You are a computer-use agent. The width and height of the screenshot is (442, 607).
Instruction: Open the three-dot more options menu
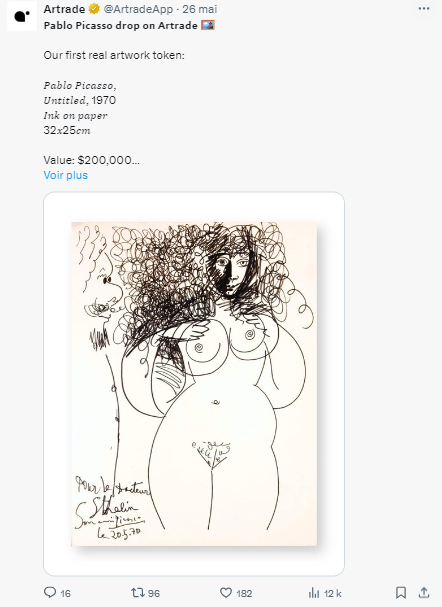click(424, 9)
